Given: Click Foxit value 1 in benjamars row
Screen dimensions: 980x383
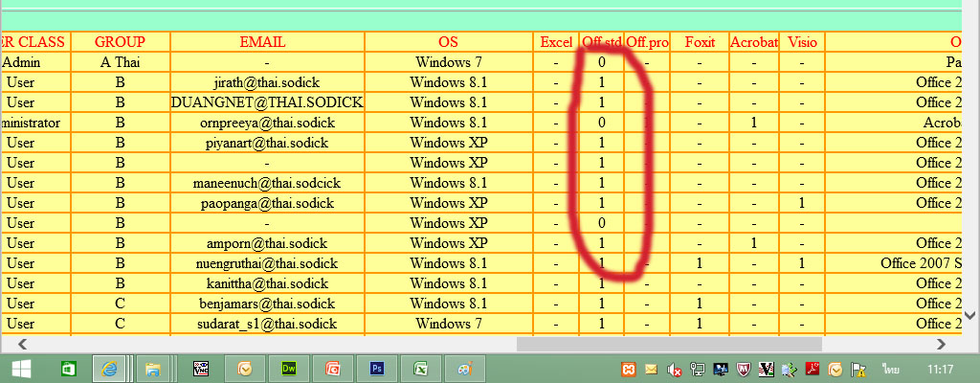Looking at the screenshot, I should click(x=700, y=304).
